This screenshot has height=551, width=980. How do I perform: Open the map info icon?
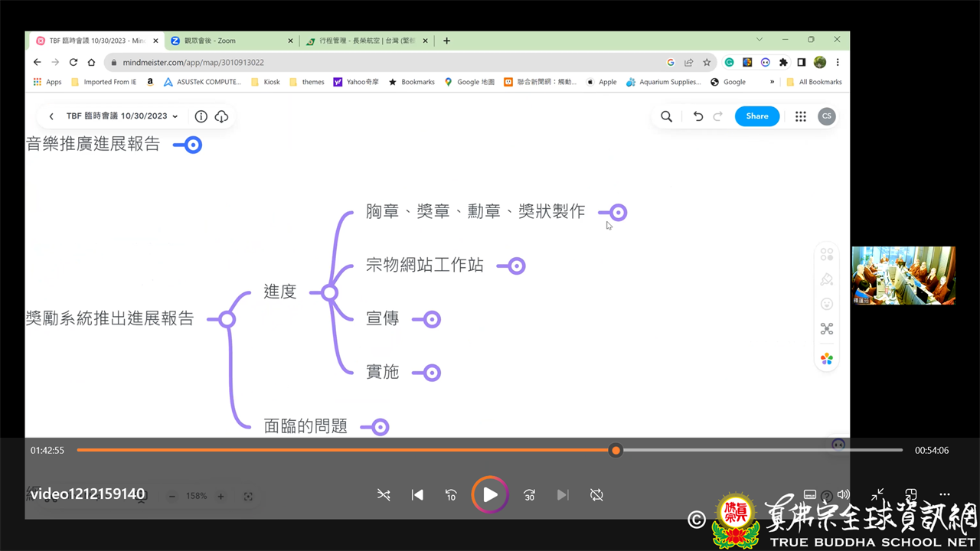pyautogui.click(x=201, y=116)
